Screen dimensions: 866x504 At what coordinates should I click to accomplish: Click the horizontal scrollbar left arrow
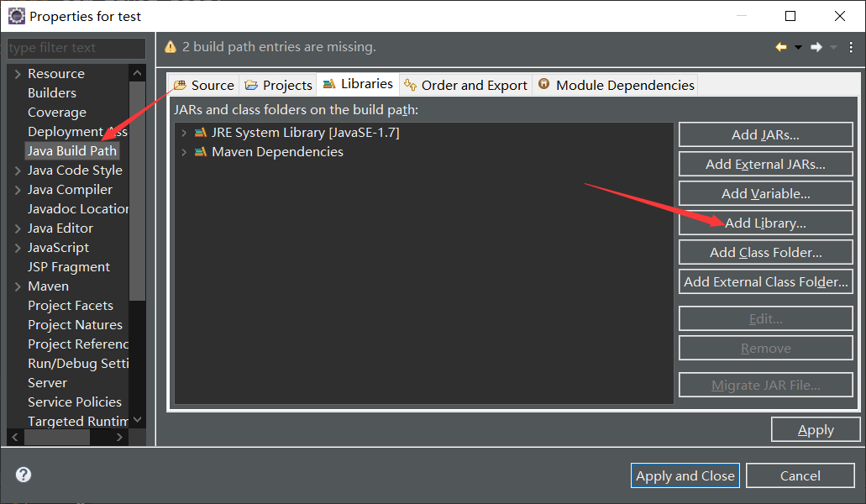15,437
